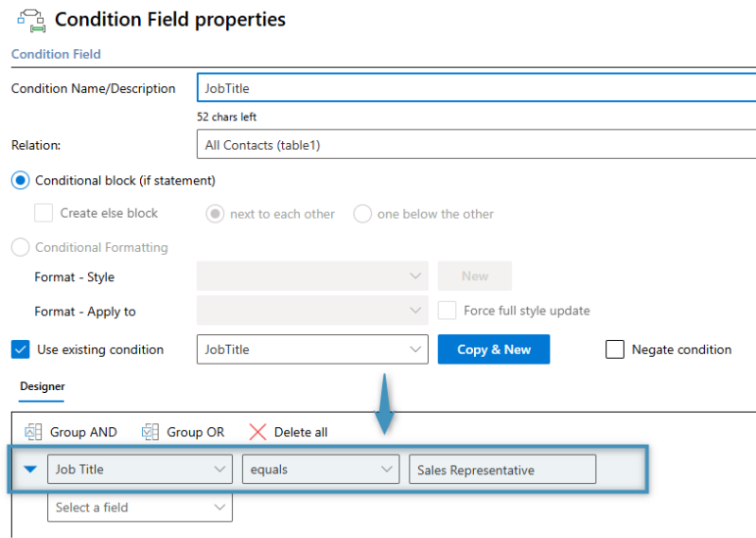Click the Condition Field properties header icon

[31, 21]
